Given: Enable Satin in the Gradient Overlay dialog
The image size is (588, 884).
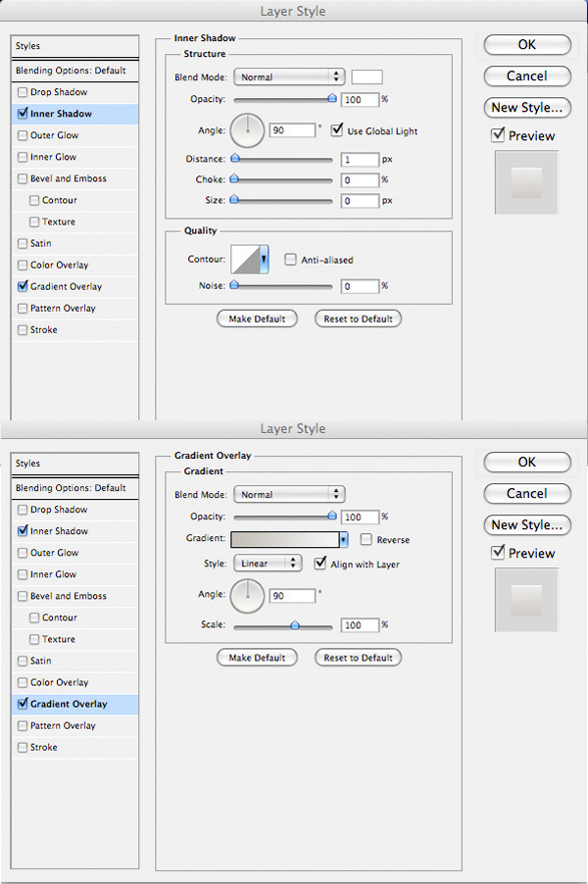Looking at the screenshot, I should point(23,661).
